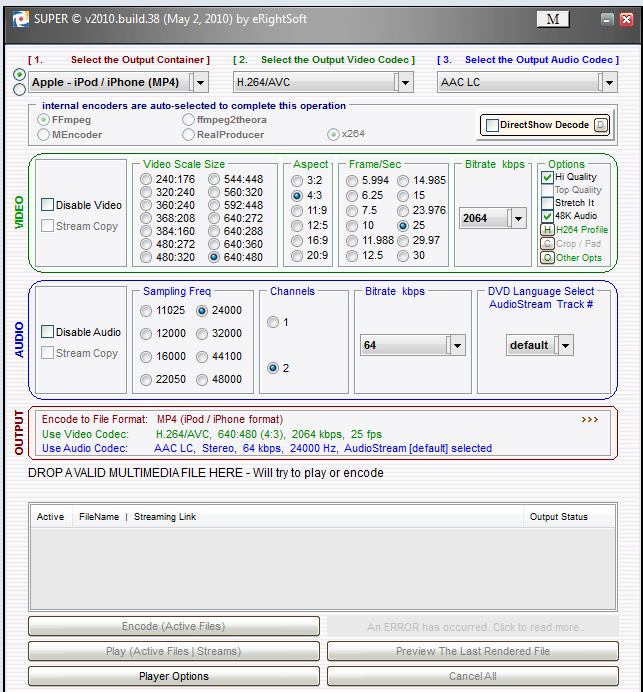This screenshot has width=643, height=692.
Task: Uncheck the Hi Quality option
Action: [x=547, y=177]
